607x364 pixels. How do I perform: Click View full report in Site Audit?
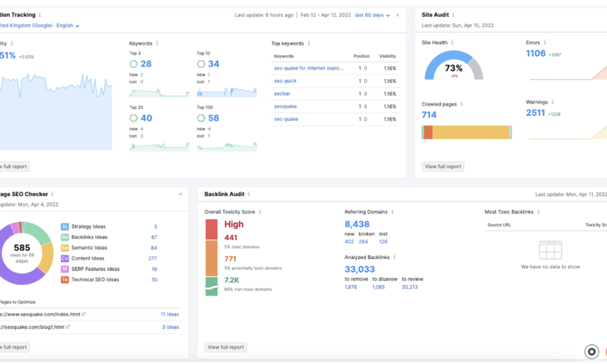[x=443, y=167]
